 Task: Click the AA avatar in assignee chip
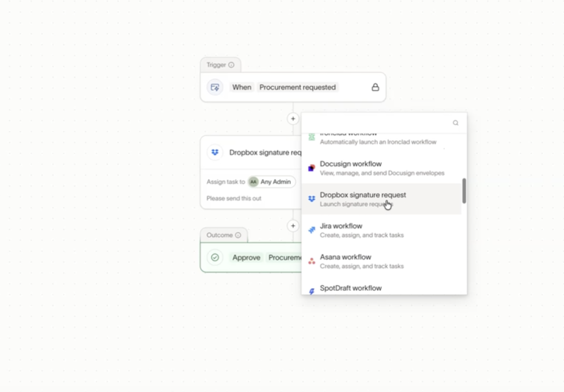coord(253,182)
